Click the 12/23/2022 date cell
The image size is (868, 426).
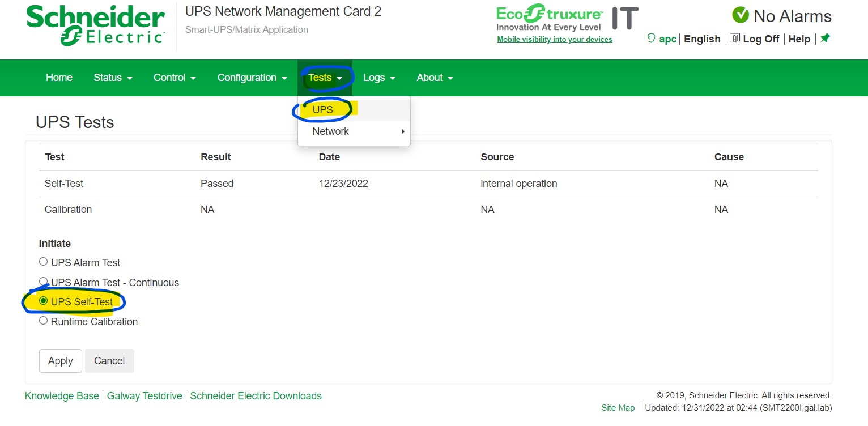[343, 184]
